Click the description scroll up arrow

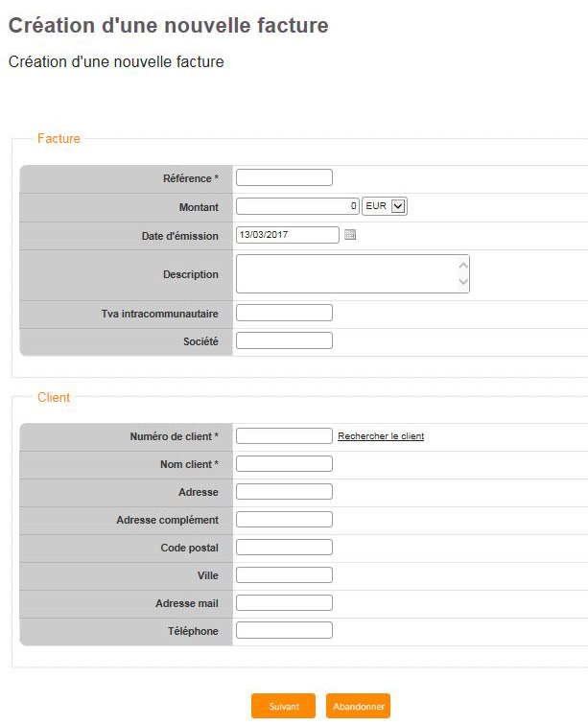coord(463,266)
